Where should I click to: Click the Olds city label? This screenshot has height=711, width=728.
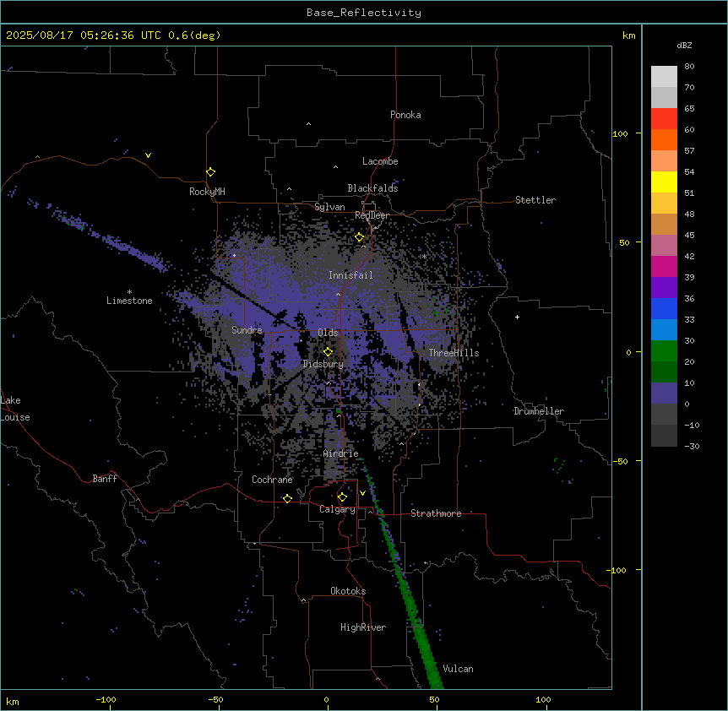tap(328, 333)
